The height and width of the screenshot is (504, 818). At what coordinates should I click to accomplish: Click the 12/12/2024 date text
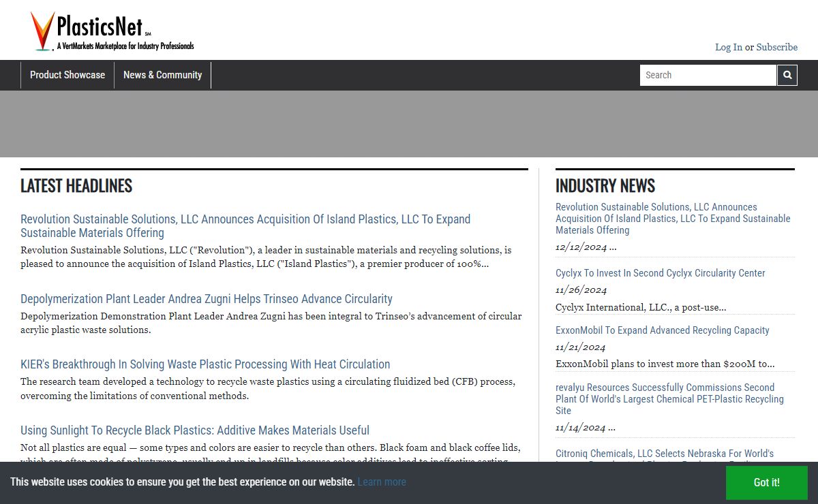581,247
